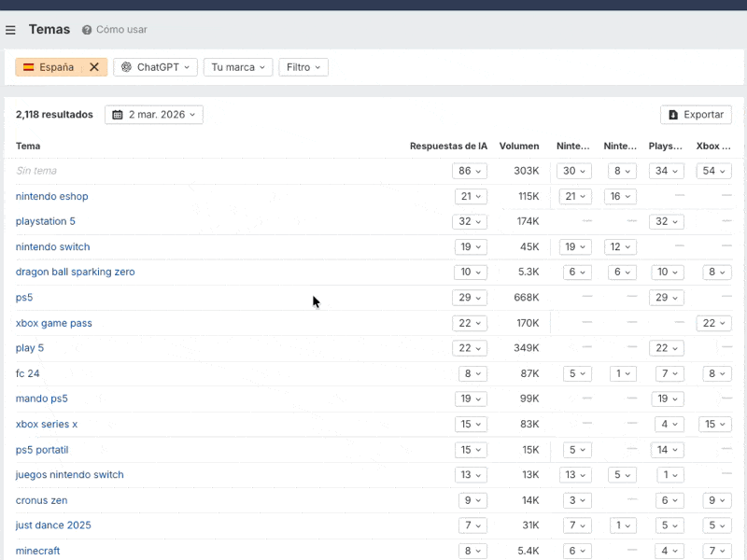Open the nintendo eshop topic link
The width and height of the screenshot is (747, 560).
pos(51,197)
